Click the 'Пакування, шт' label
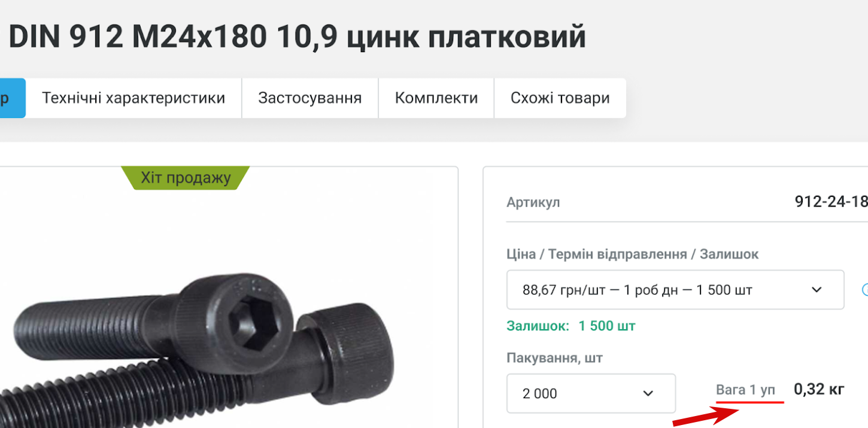868x428 pixels. pyautogui.click(x=554, y=359)
